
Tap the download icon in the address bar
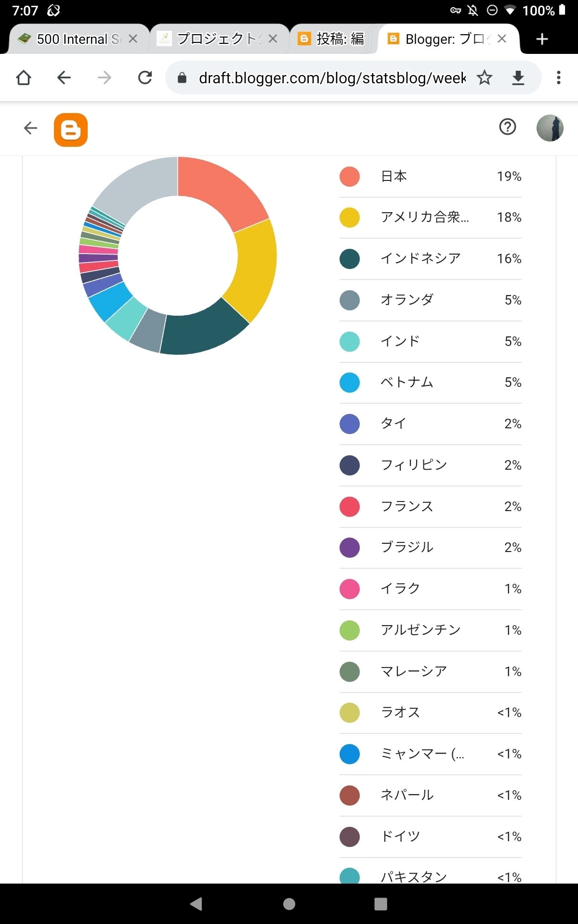click(x=518, y=77)
